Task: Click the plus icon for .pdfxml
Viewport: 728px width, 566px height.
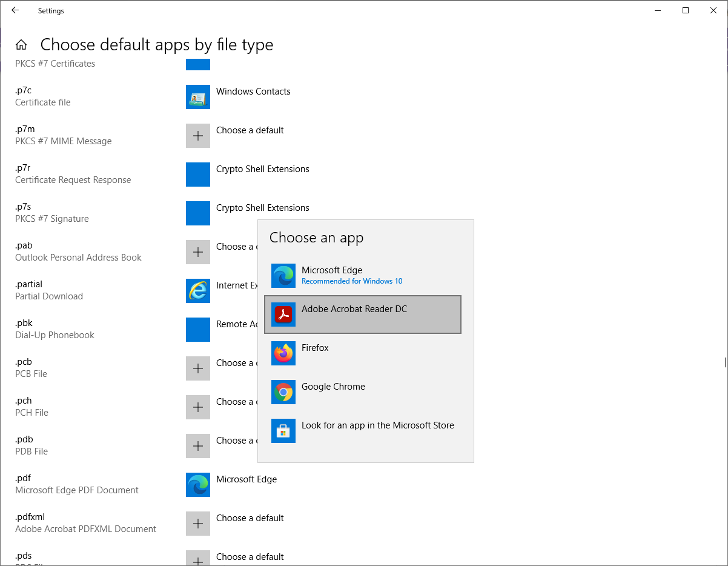Action: click(198, 524)
